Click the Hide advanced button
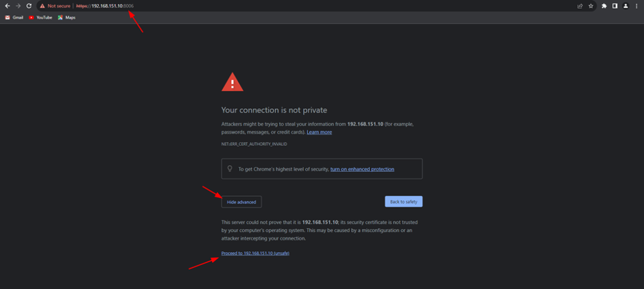Image resolution: width=644 pixels, height=289 pixels. (x=241, y=202)
